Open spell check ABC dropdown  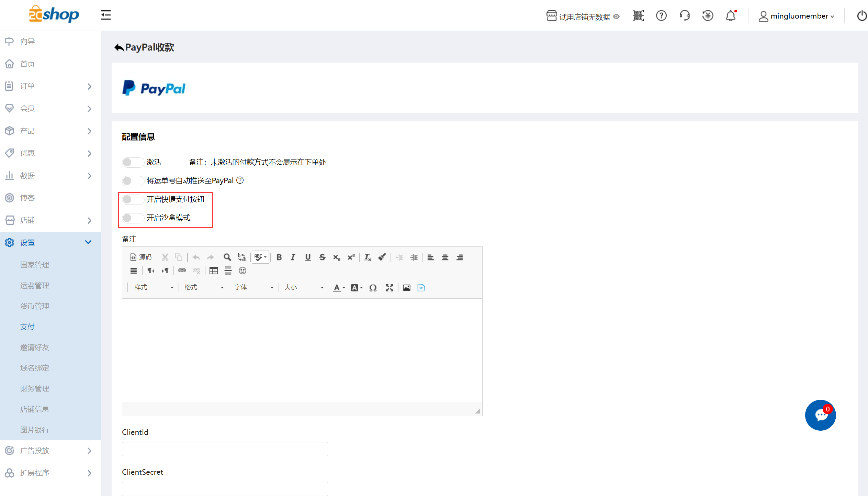(260, 257)
